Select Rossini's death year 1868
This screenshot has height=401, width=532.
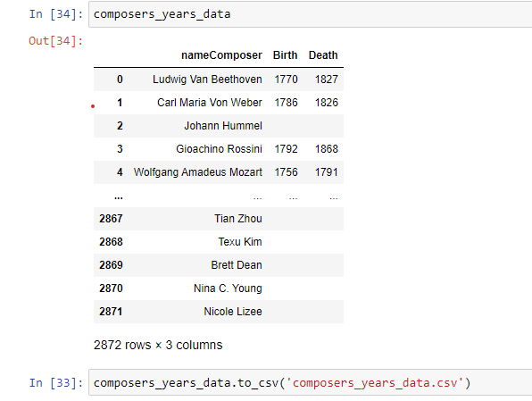[327, 149]
